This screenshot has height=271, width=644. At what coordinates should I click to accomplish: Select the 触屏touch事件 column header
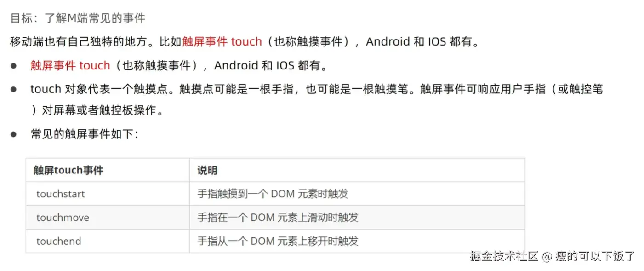coord(68,170)
